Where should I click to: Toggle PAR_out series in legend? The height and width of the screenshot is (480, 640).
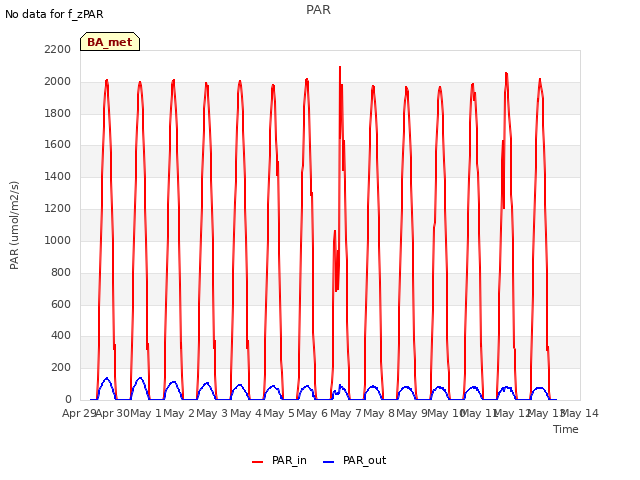pyautogui.click(x=354, y=460)
